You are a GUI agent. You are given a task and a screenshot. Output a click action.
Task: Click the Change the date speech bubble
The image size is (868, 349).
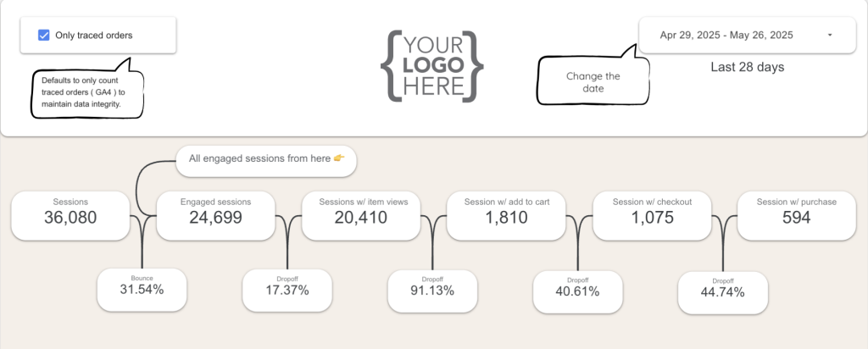593,82
